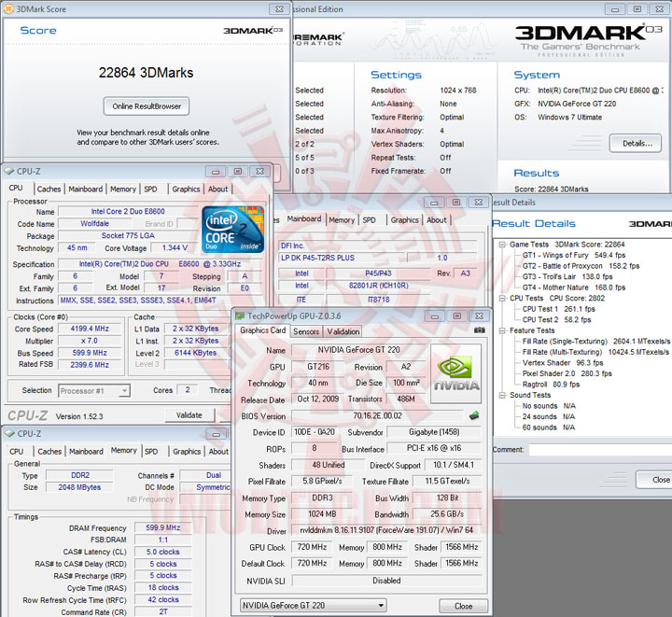Screen dimensions: 672x617
Task: Click the Validate button in CPU-Z
Action: (x=189, y=415)
